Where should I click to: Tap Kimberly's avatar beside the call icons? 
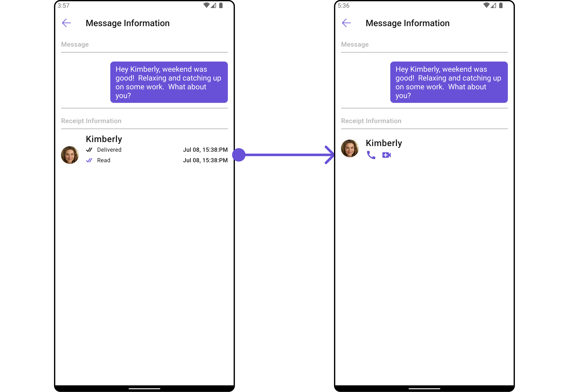click(x=350, y=148)
